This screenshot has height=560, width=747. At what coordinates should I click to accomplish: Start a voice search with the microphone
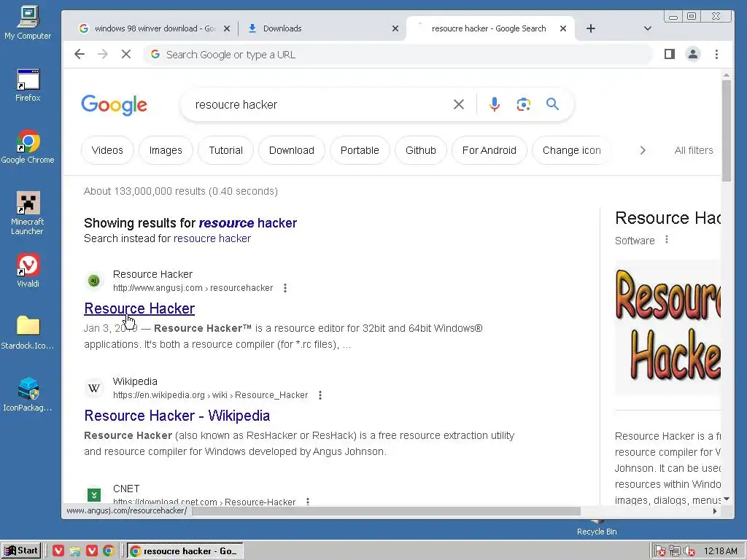click(x=495, y=104)
